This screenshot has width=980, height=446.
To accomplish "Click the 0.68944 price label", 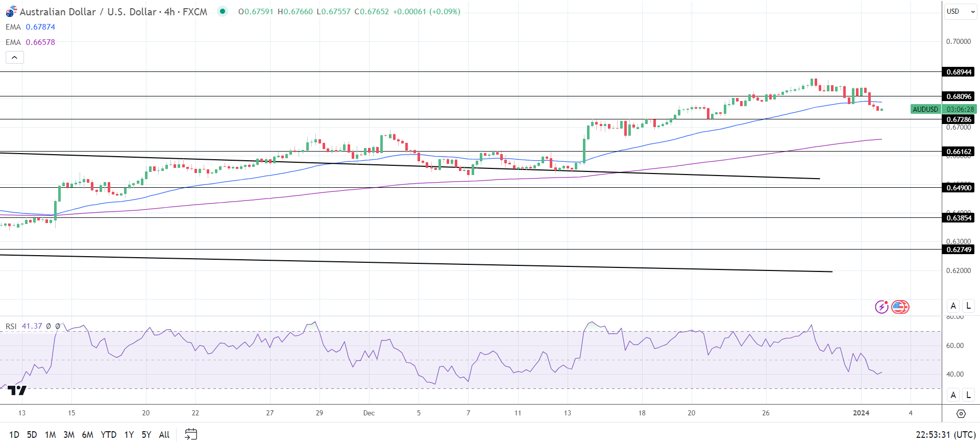I will [x=959, y=72].
